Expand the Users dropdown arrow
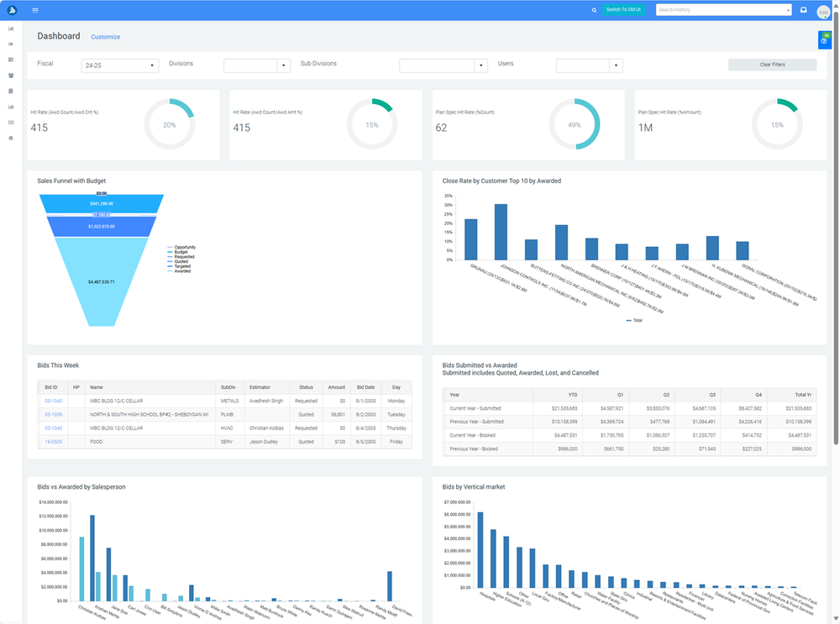The height and width of the screenshot is (624, 840). tap(616, 66)
